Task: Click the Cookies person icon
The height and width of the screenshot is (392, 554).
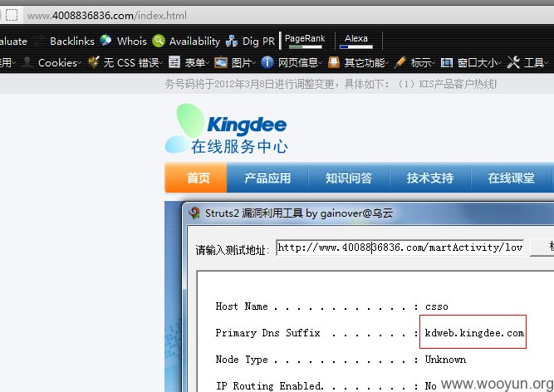Action: pos(27,62)
